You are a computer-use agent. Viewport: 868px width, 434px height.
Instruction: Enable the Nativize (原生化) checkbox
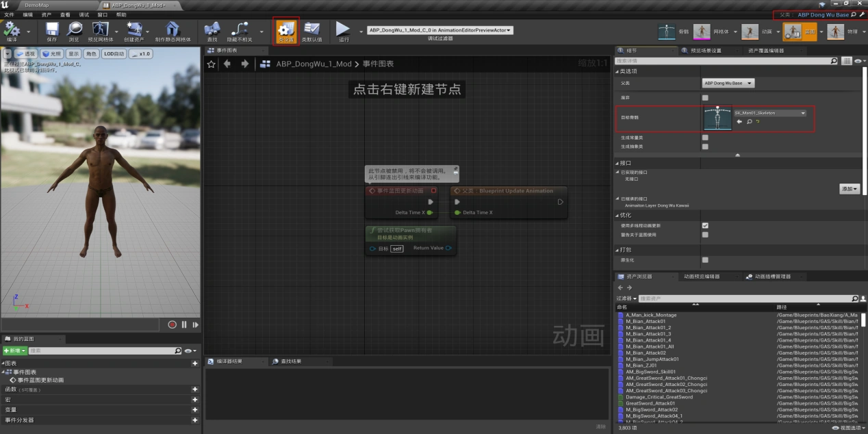point(705,260)
